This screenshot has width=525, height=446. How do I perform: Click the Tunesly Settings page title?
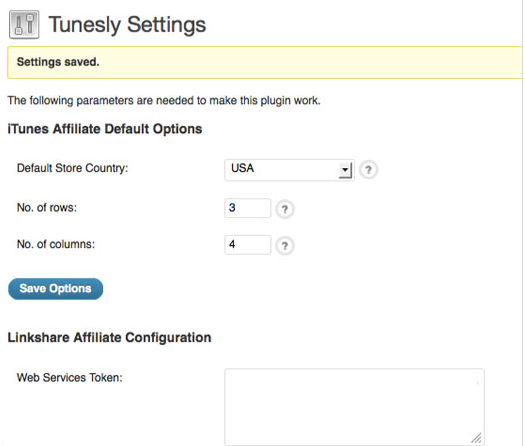127,25
